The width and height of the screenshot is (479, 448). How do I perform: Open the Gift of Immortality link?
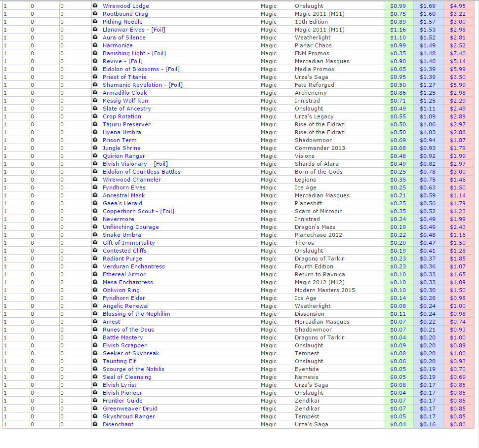tap(128, 243)
